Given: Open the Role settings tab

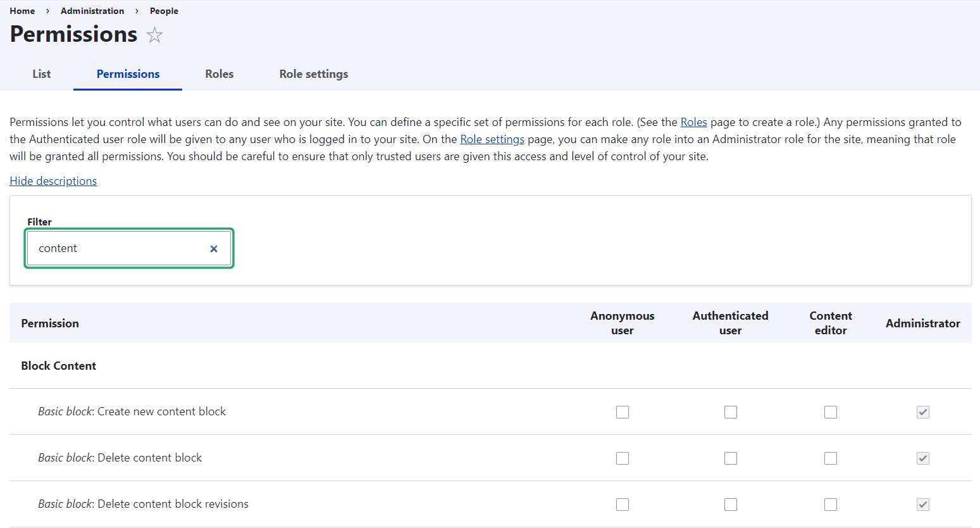Looking at the screenshot, I should point(313,74).
